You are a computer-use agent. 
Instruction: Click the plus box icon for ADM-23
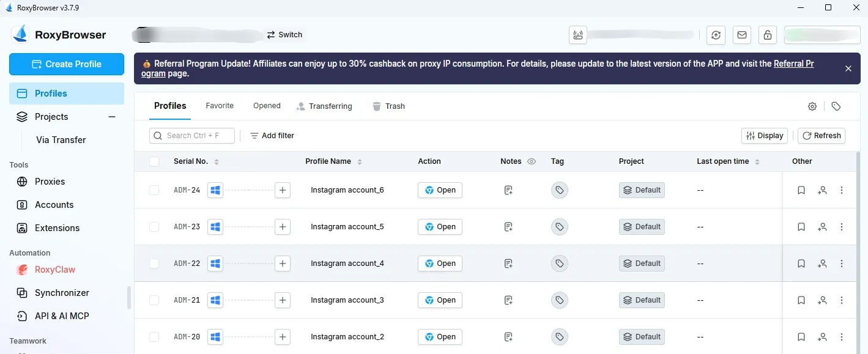pos(282,227)
